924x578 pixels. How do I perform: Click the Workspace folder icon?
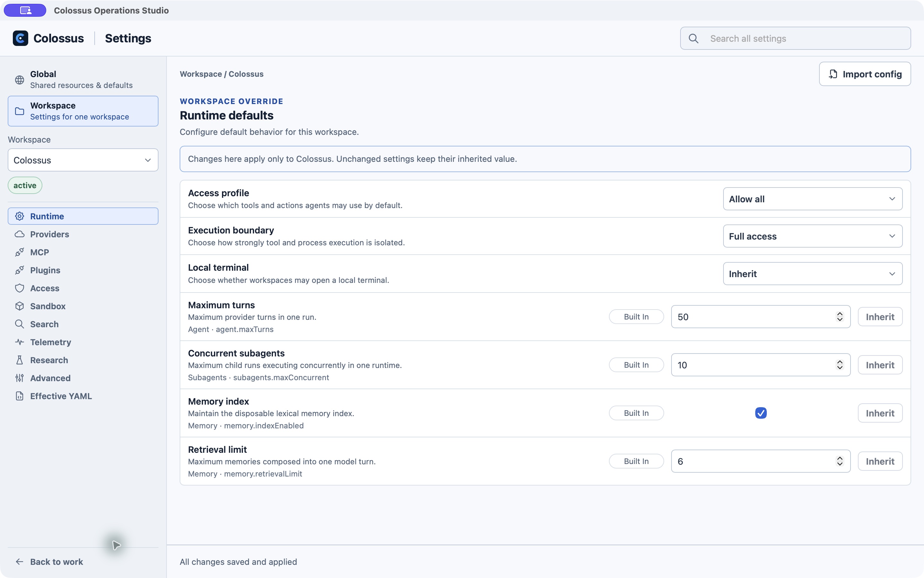coord(20,111)
